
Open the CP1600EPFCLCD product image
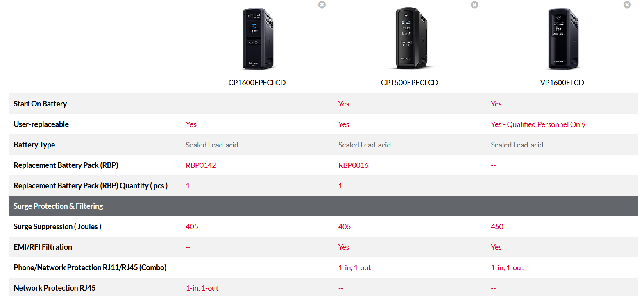[257, 39]
